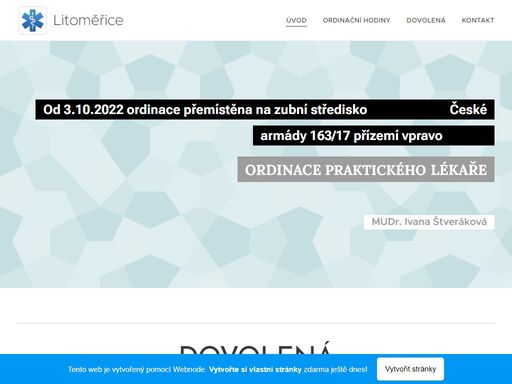The width and height of the screenshot is (512, 384).
Task: Open the KONTAKT menu item
Action: point(478,20)
